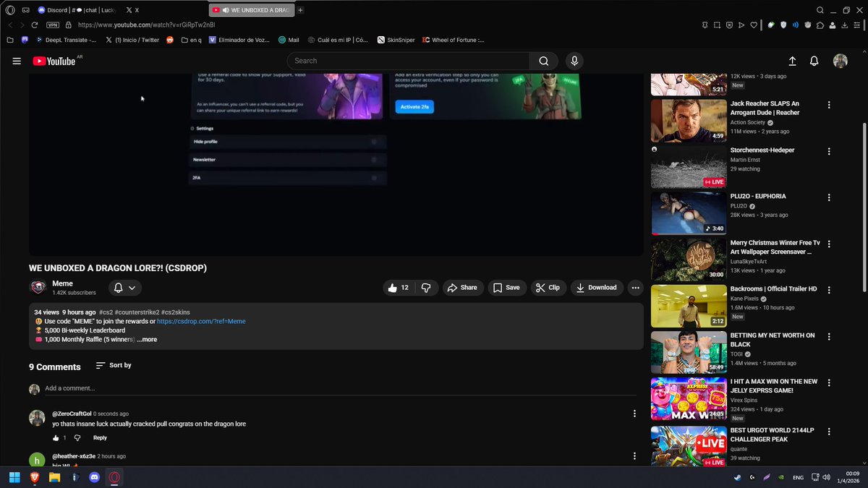Open Opera Easy Setup sliders icon

click(x=856, y=25)
